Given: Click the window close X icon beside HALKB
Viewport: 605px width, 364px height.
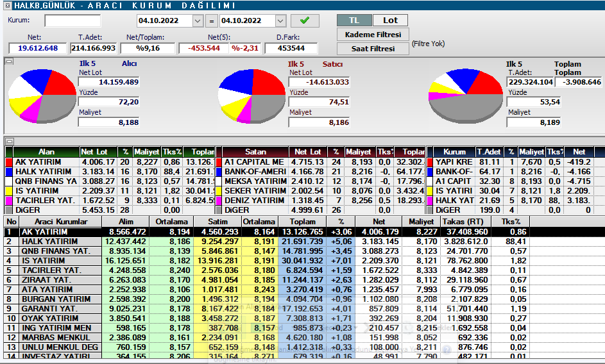Looking at the screenshot, I should tap(8, 5).
